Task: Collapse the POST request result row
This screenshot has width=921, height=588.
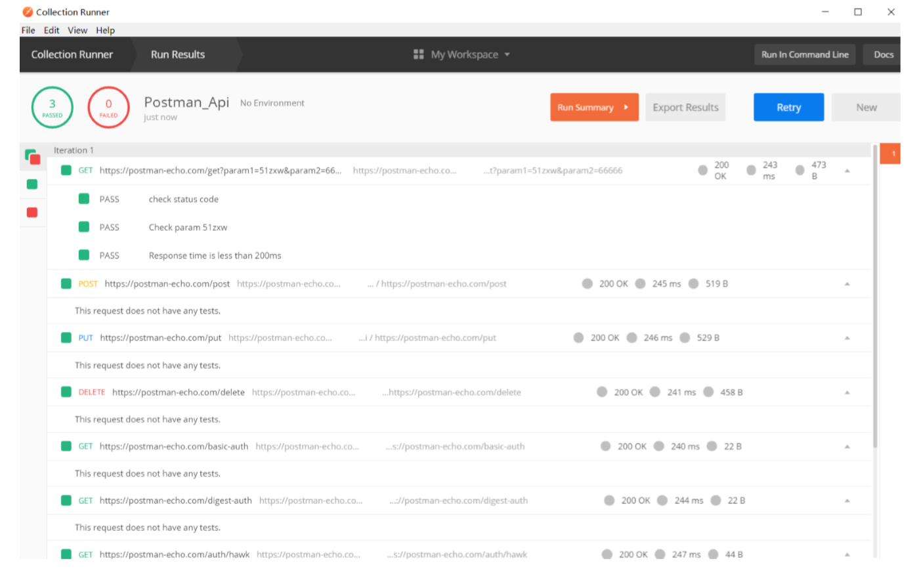Action: (x=847, y=284)
